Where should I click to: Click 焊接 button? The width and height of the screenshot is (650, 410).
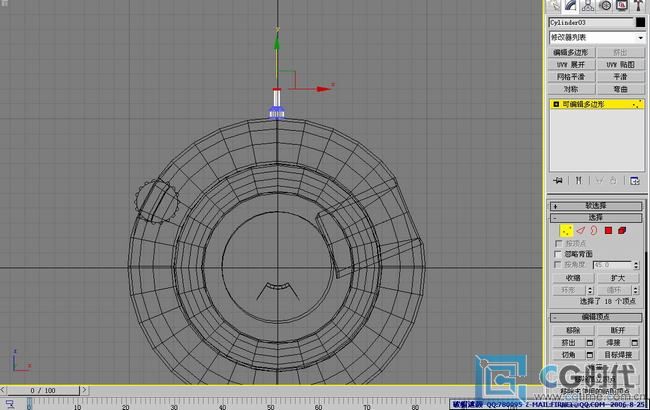[x=613, y=343]
